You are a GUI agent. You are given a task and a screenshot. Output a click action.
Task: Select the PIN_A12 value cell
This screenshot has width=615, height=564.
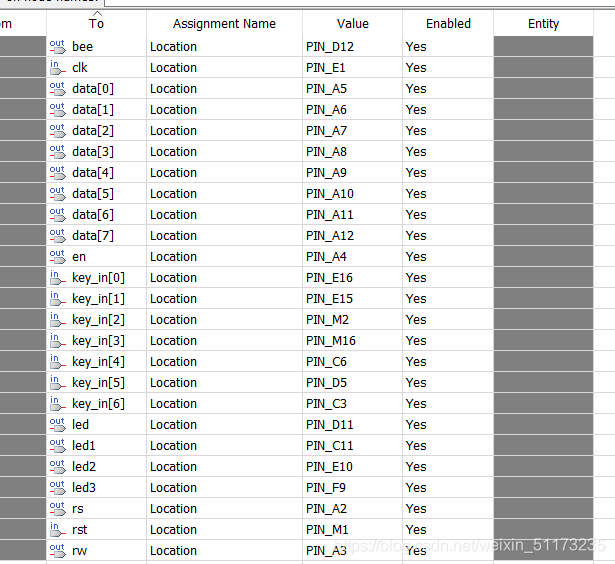pos(353,236)
